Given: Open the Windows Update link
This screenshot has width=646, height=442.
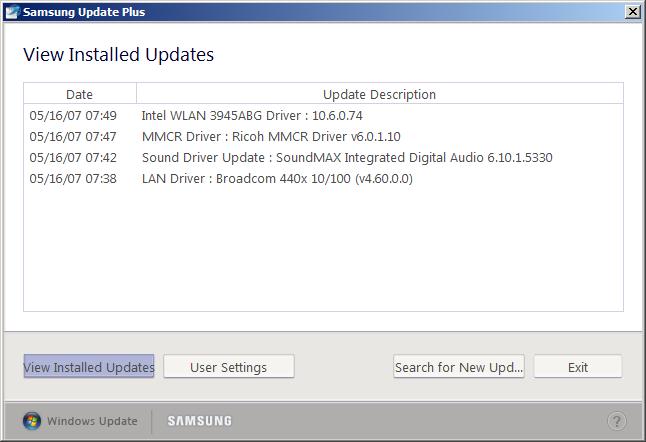Looking at the screenshot, I should point(92,421).
